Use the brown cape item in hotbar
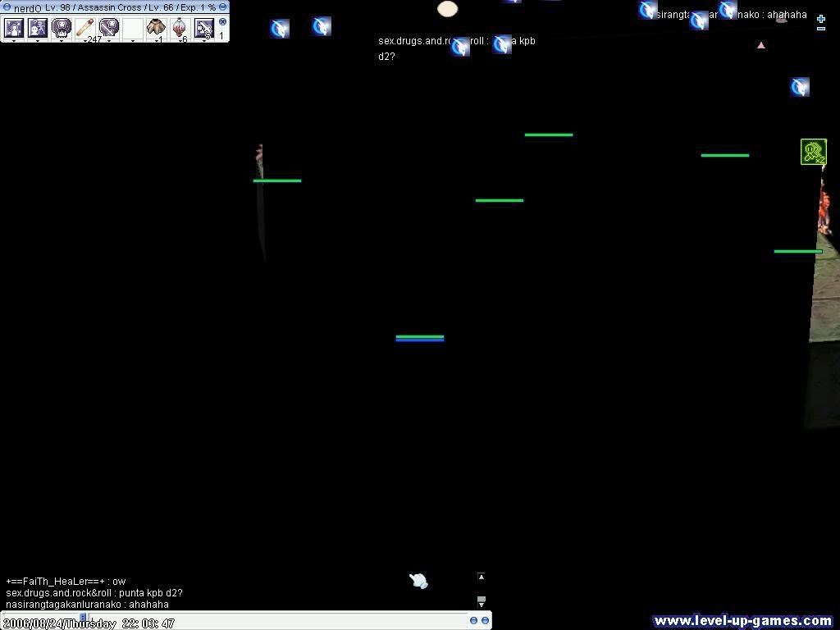Screen dimensions: 840x630 [156, 28]
